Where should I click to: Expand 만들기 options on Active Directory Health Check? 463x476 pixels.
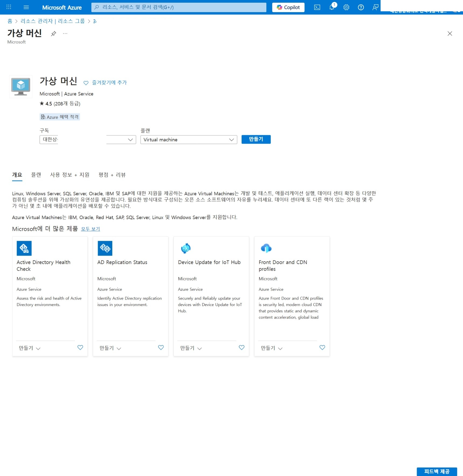(x=39, y=348)
